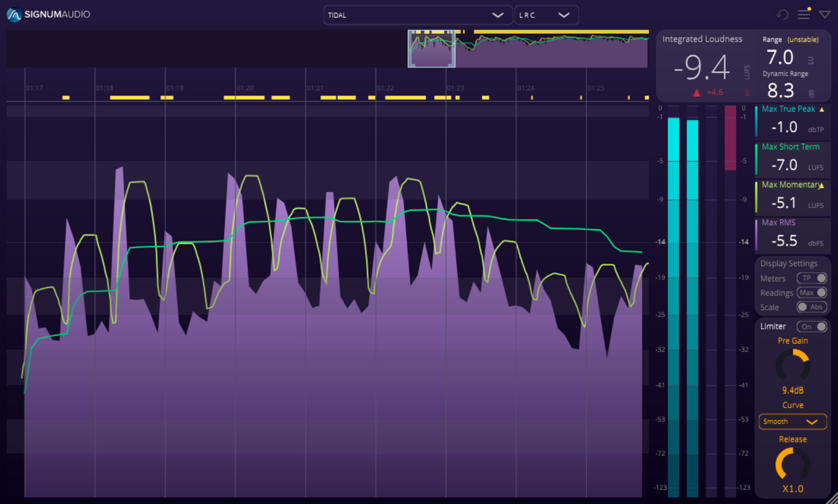Toggle the Scale Abs switch
838x504 pixels.
point(811,307)
